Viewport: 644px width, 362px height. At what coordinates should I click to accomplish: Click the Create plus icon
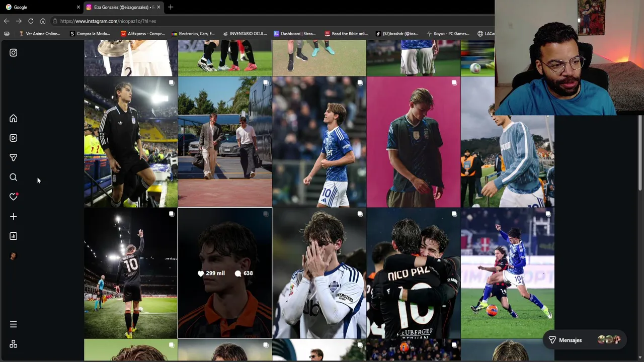coord(14,216)
